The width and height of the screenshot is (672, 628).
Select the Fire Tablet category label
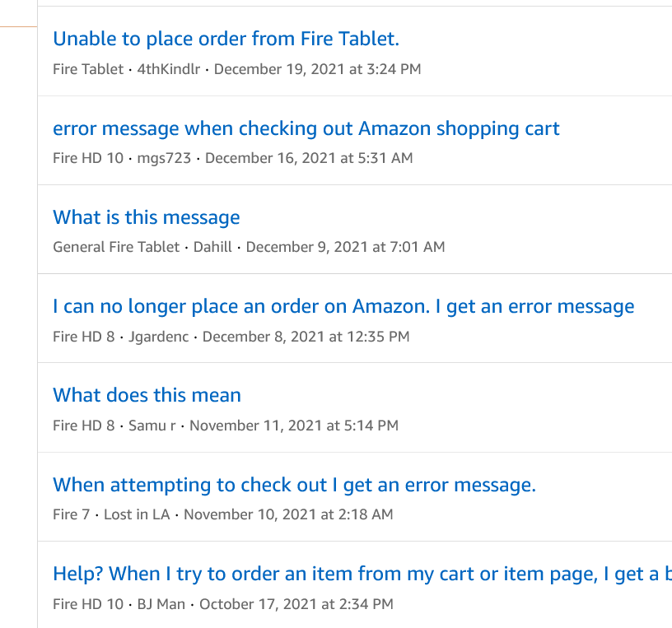coord(86,69)
